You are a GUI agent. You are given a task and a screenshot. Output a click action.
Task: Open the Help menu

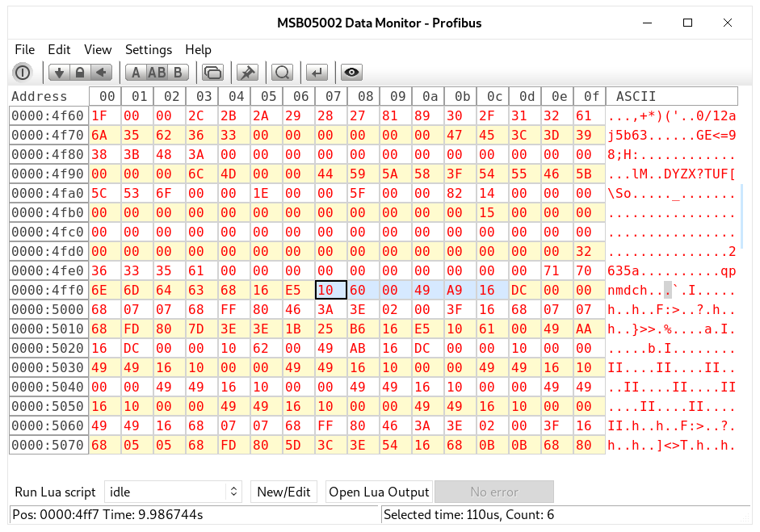pos(198,50)
